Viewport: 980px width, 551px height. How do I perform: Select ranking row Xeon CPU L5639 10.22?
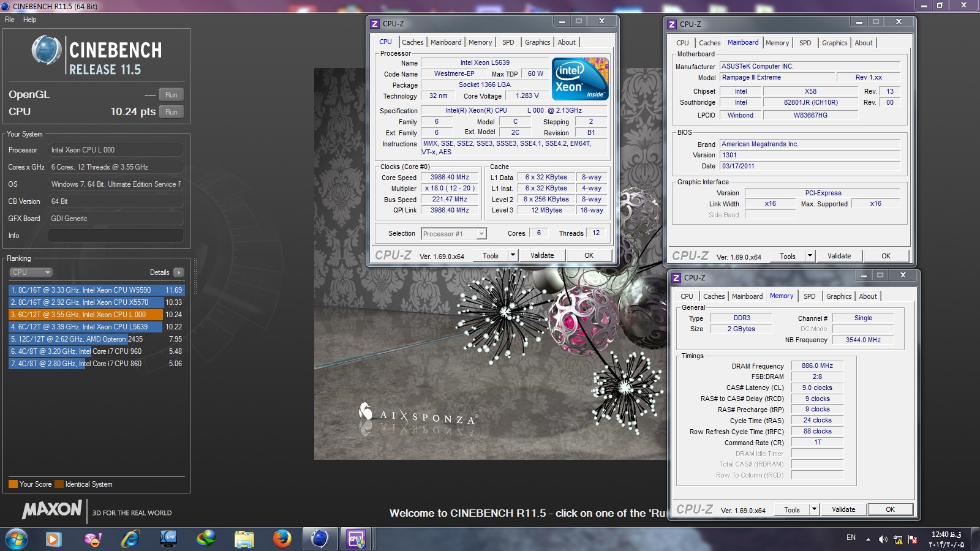(x=96, y=327)
